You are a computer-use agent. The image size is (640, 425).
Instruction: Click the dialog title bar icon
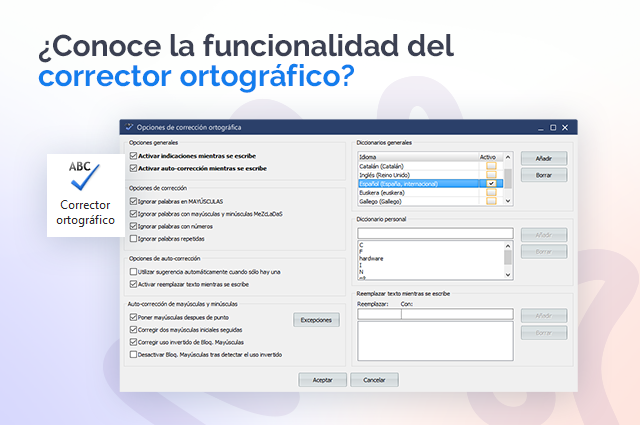(x=127, y=127)
